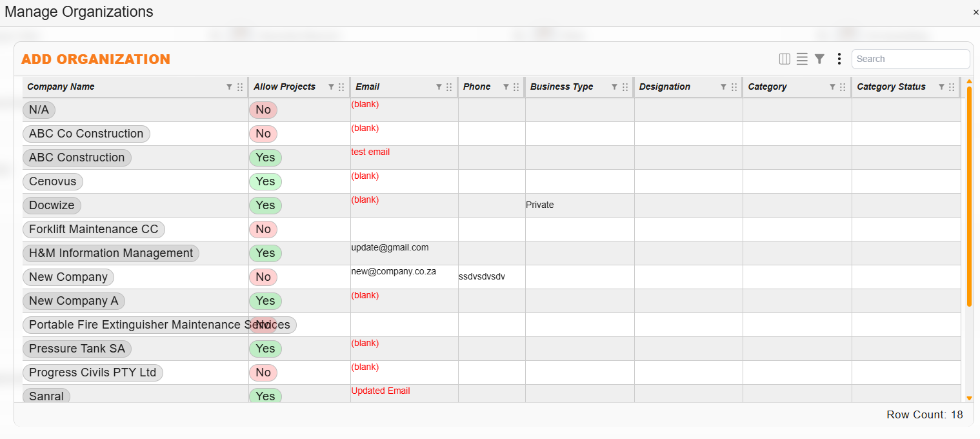Toggle the Yes pill for ABC Construction
The image size is (980, 439).
tap(265, 158)
